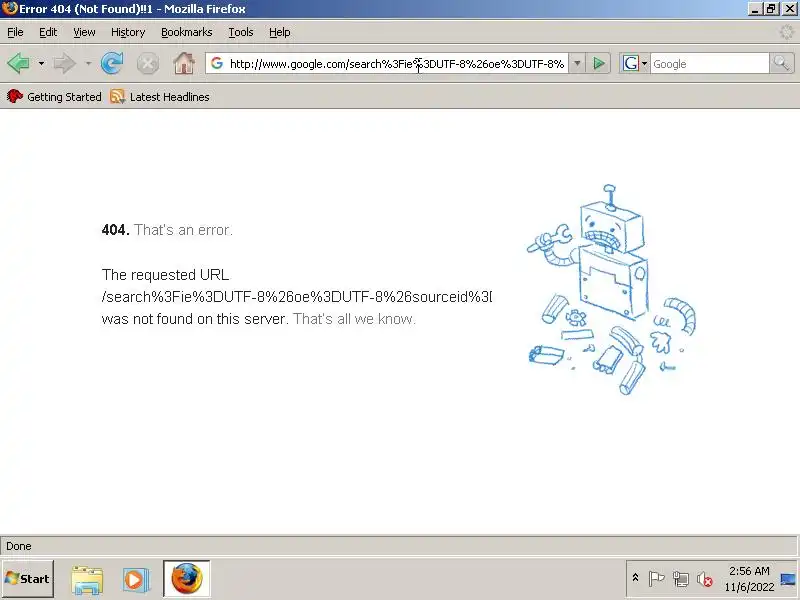Image resolution: width=800 pixels, height=600 pixels.
Task: Open the search engine selector dropdown
Action: pyautogui.click(x=635, y=64)
